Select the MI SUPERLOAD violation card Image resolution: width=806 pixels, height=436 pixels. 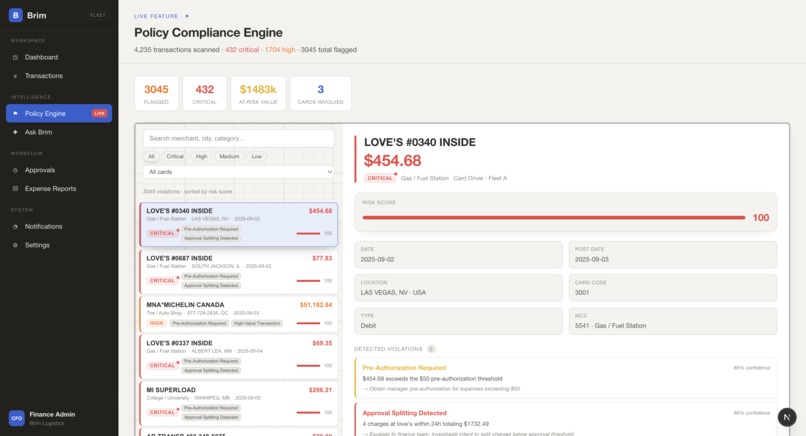tap(239, 404)
